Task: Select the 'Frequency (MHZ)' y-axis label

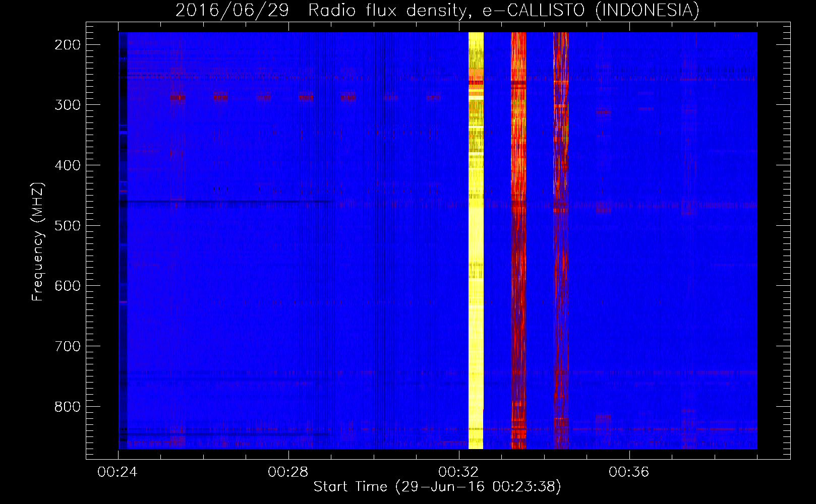Action: point(38,241)
